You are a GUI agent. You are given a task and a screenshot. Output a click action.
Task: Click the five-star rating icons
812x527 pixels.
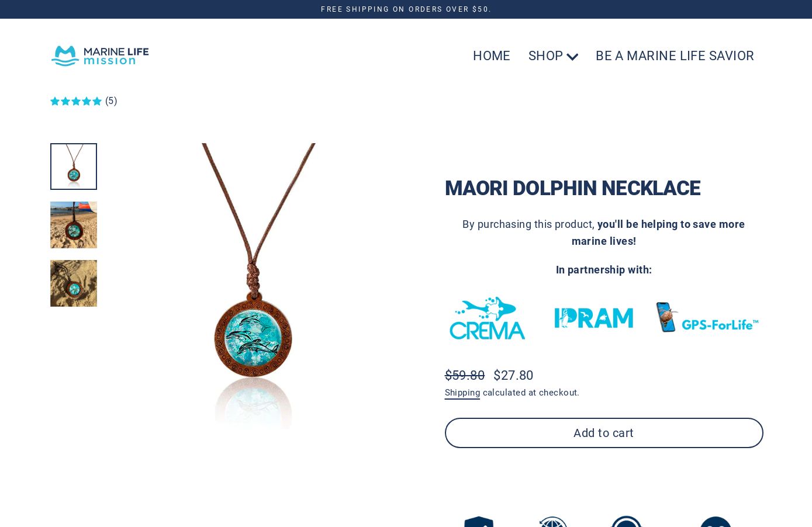click(76, 101)
